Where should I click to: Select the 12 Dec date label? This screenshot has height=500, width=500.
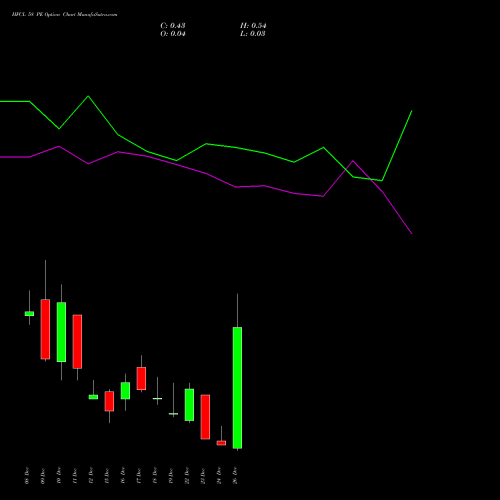coord(91,475)
